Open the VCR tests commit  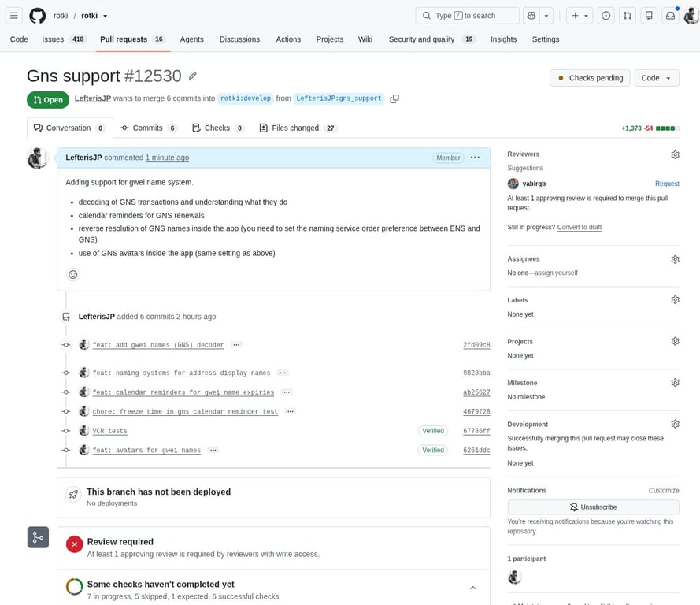(x=109, y=431)
